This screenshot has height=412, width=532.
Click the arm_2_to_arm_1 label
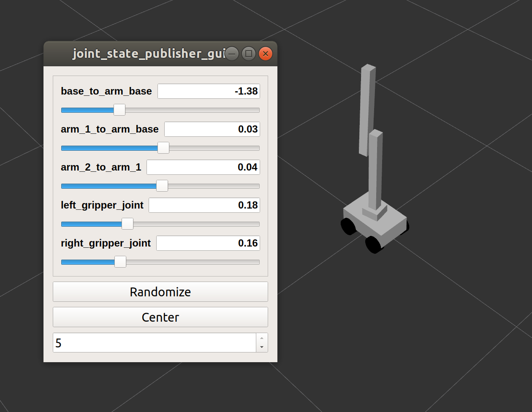coord(101,167)
